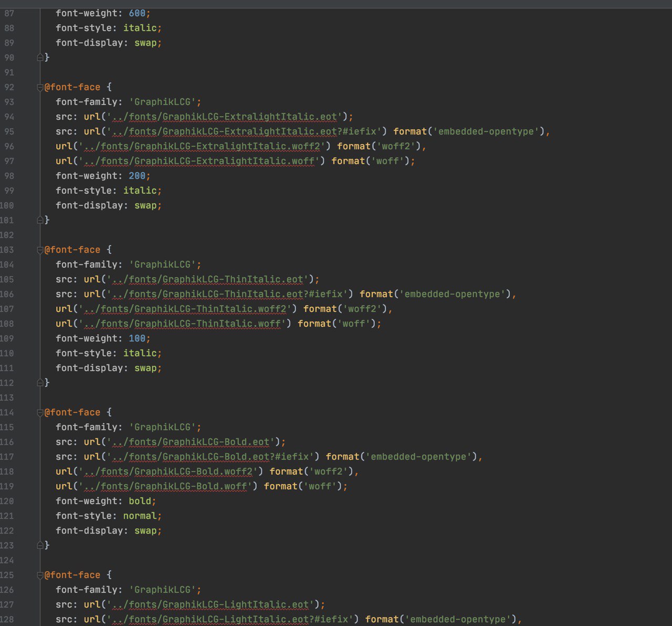Place cursor on font-weight value bold
672x626 pixels.
click(x=140, y=502)
